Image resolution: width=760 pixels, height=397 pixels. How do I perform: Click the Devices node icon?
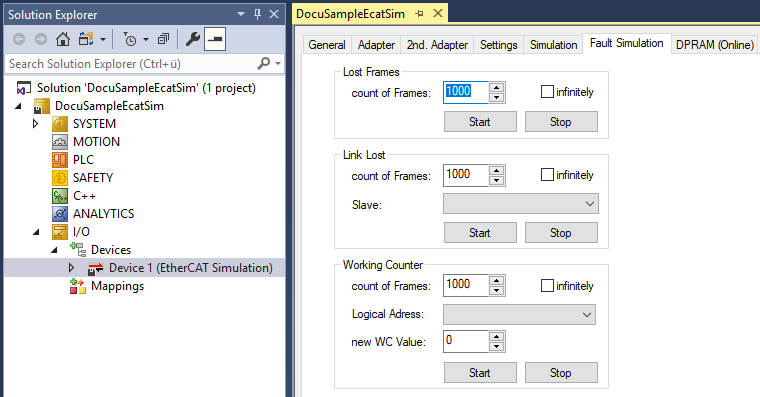[x=78, y=249]
